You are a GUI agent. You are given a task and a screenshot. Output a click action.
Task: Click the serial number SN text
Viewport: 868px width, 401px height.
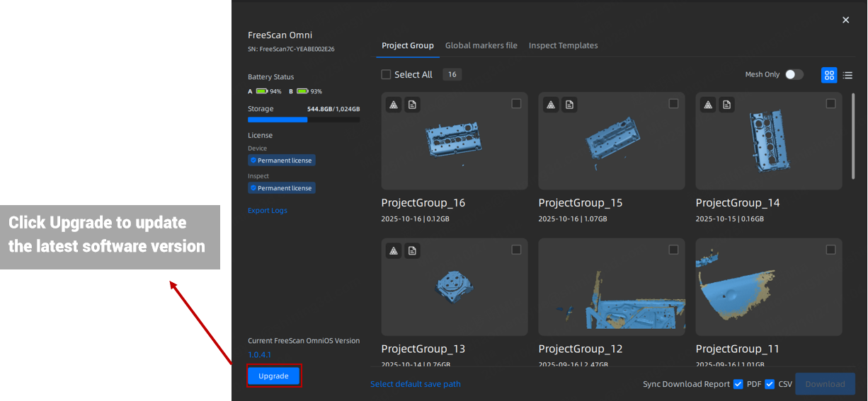pyautogui.click(x=291, y=50)
